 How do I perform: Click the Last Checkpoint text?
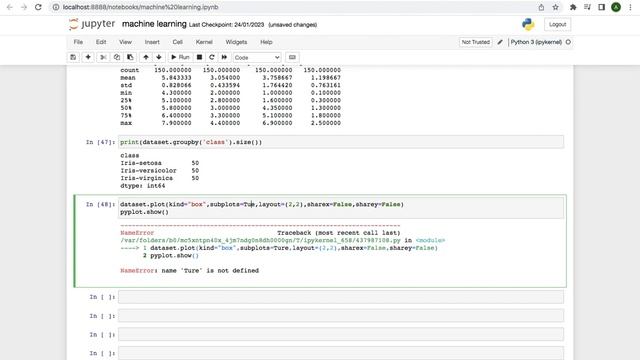coord(227,25)
